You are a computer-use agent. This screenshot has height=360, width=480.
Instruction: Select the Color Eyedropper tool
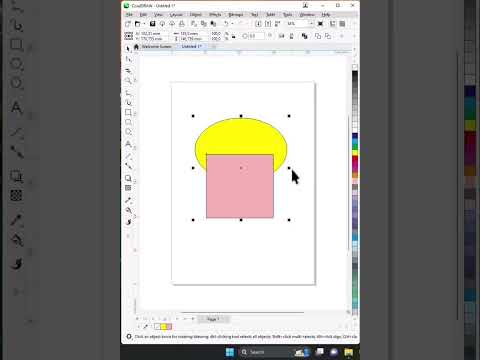click(x=128, y=200)
